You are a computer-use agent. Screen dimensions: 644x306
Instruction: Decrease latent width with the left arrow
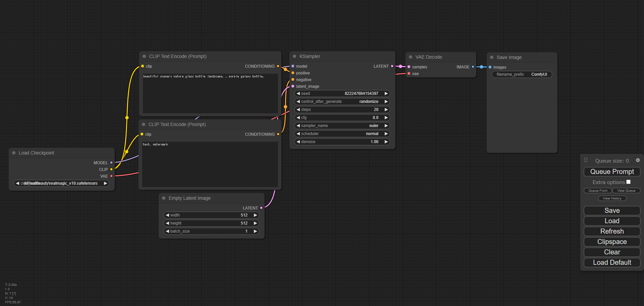pyautogui.click(x=167, y=215)
